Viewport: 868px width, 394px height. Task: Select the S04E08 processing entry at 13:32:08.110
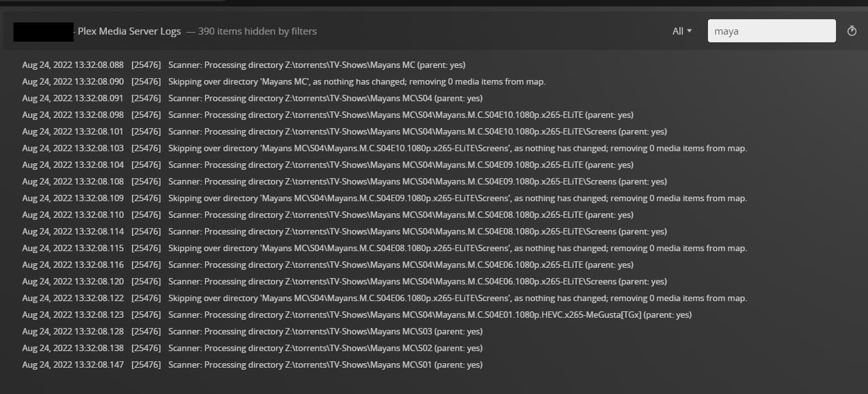(x=400, y=215)
